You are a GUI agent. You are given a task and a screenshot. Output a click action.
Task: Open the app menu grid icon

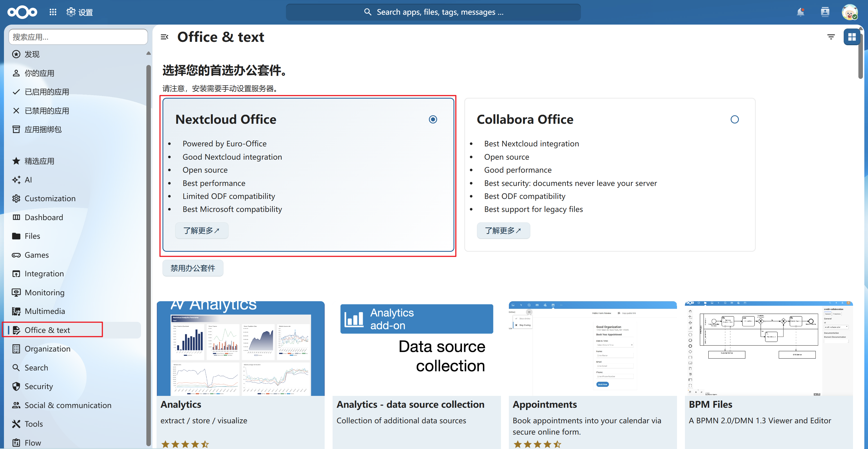coord(53,12)
